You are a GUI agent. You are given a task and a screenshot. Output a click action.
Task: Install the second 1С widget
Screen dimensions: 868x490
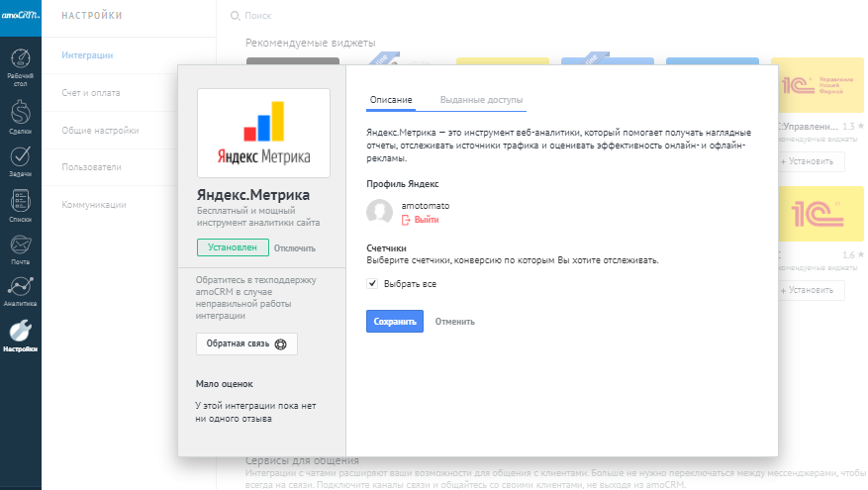pyautogui.click(x=812, y=290)
